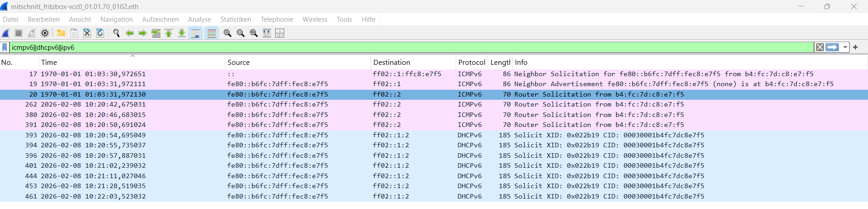Sort by the Destination column header
This screenshot has width=868, height=209.
(x=413, y=62)
